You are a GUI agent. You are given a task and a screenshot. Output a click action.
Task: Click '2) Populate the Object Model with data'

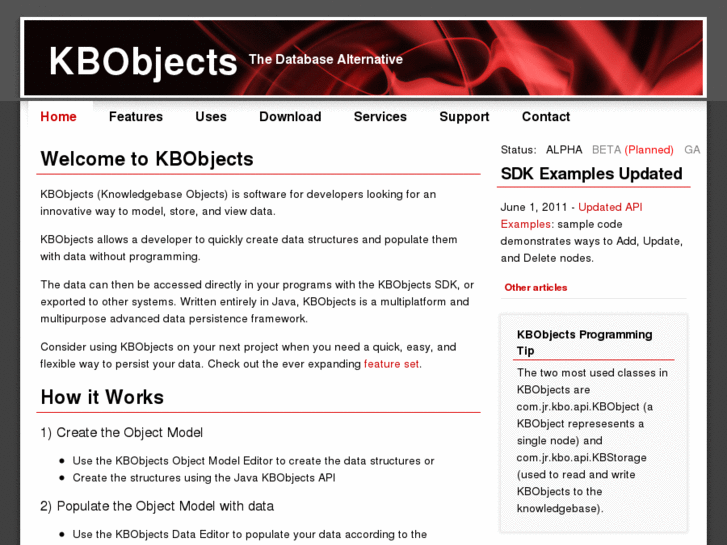(x=157, y=506)
